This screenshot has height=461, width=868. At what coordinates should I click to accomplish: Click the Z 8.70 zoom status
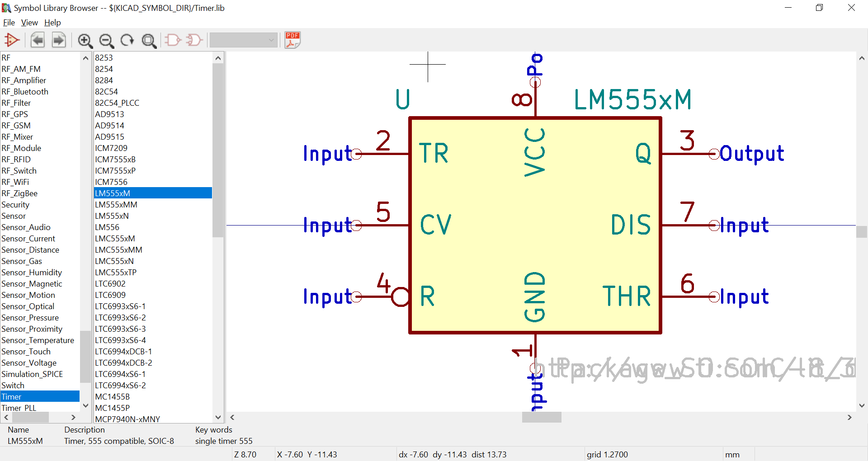[245, 454]
